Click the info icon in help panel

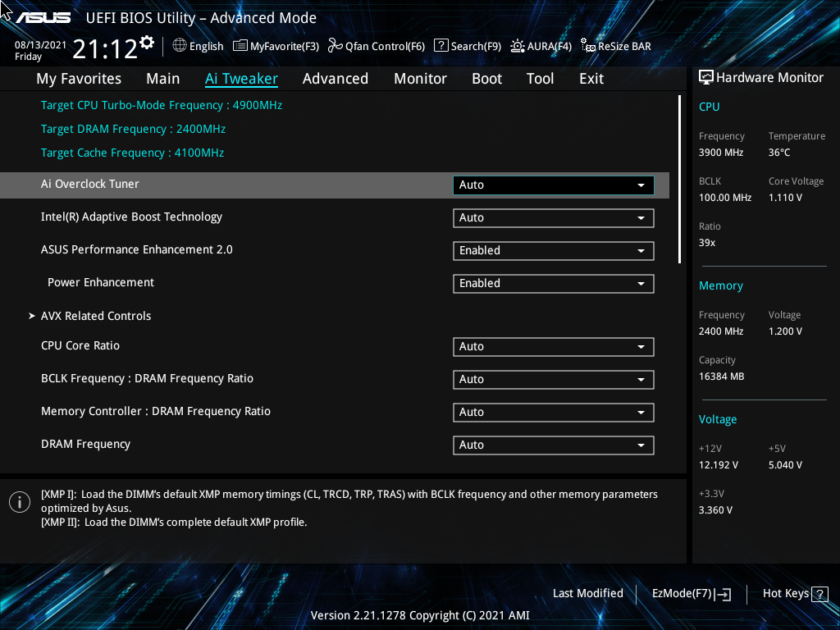[20, 502]
